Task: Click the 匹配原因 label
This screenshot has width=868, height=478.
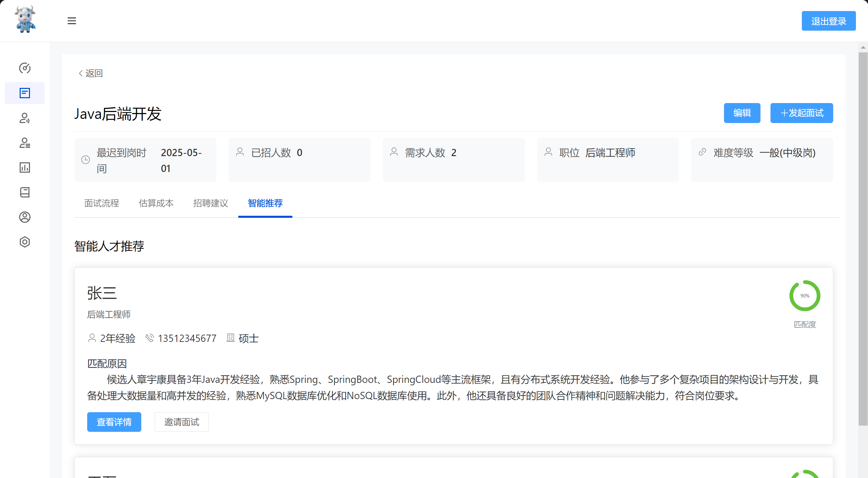Action: (x=107, y=364)
